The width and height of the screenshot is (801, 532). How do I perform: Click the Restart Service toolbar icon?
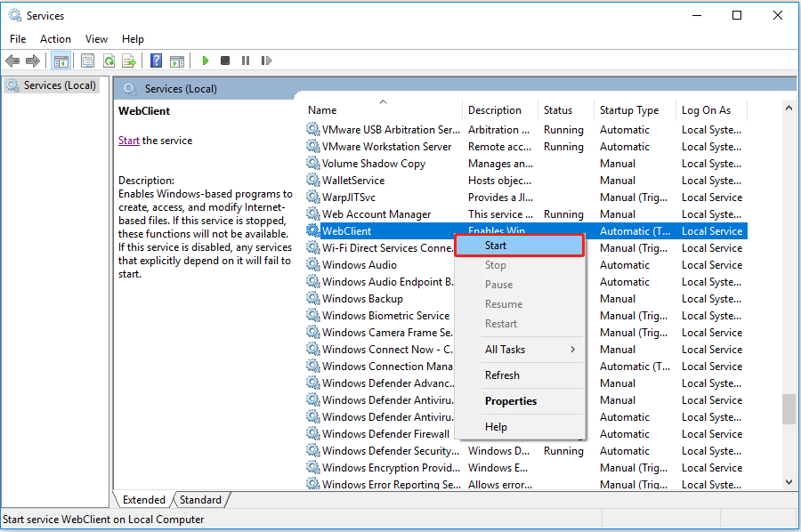click(x=266, y=60)
